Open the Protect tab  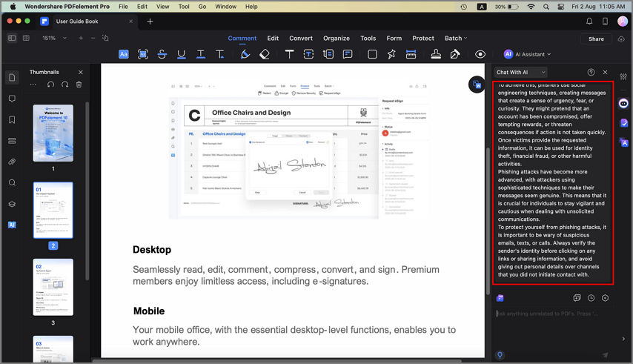coord(423,38)
